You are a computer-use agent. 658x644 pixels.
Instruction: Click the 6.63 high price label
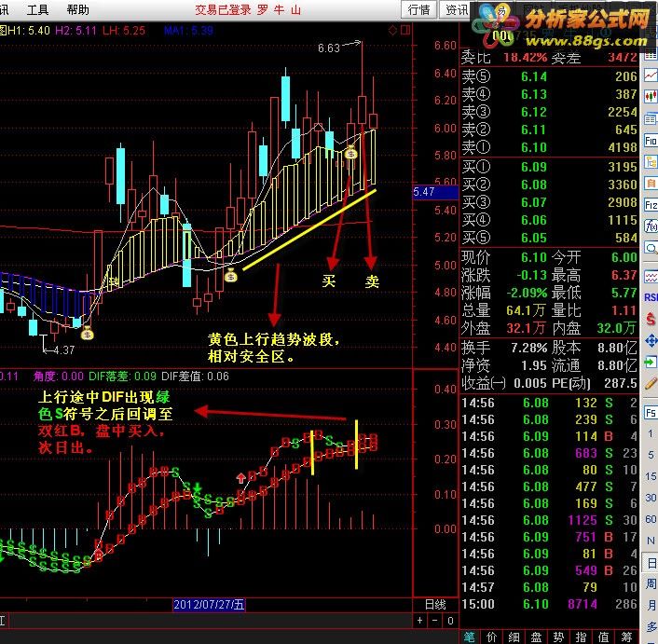[x=329, y=48]
